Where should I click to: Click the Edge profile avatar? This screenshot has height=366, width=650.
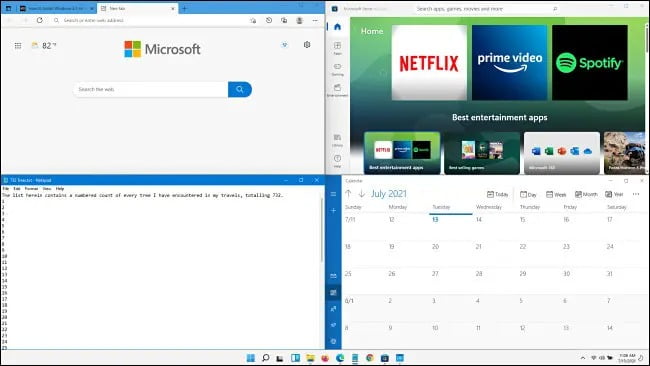(x=299, y=20)
